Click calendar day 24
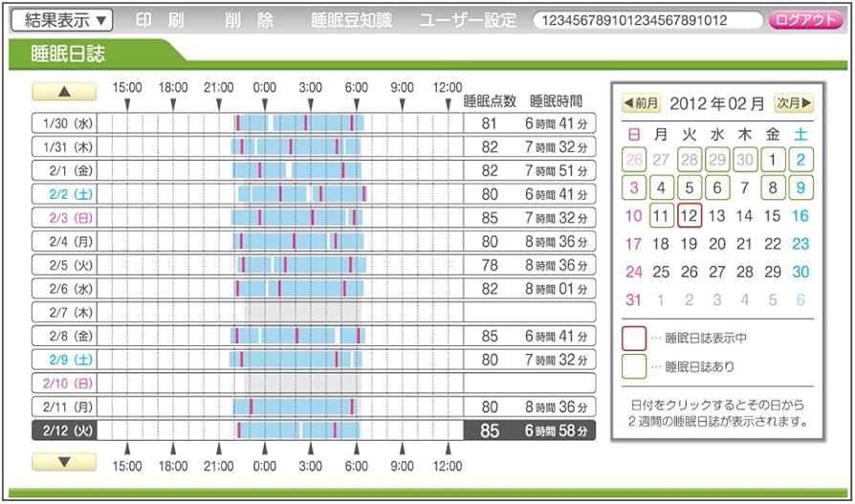 [x=634, y=272]
